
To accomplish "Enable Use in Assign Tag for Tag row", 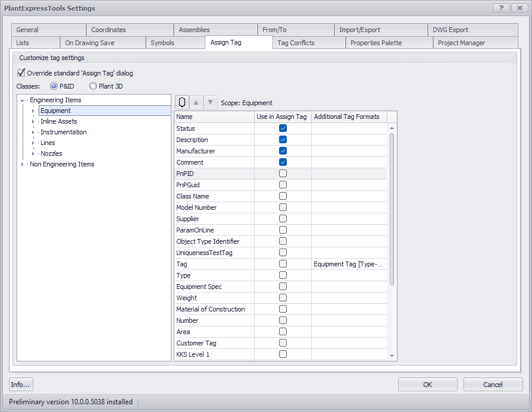I will pos(283,264).
